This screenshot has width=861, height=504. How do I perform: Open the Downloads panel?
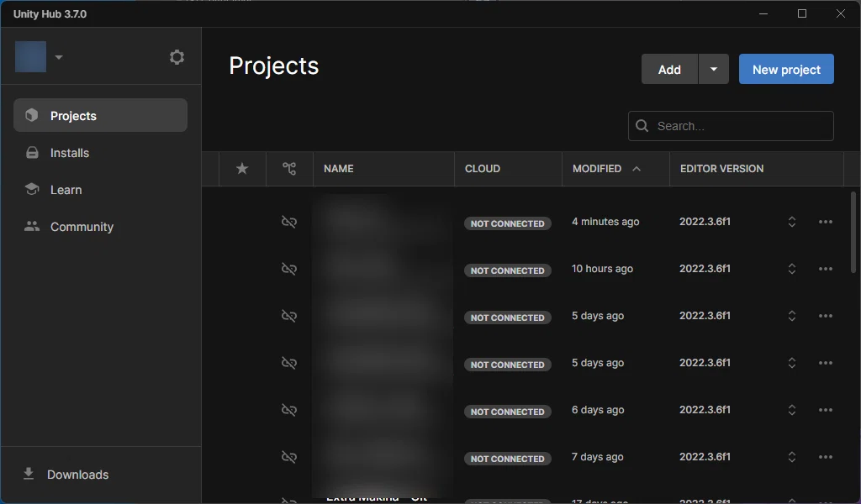point(66,475)
